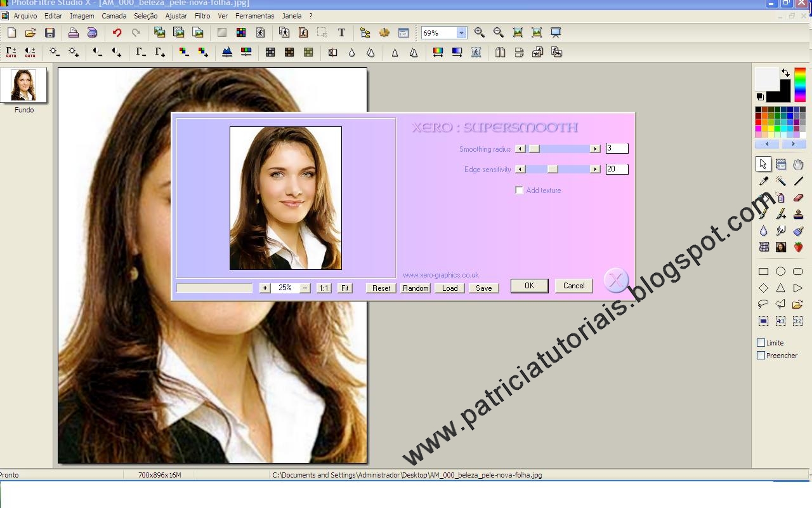Select the 4:3 ratio selection icon
812x508 pixels.
tap(781, 321)
